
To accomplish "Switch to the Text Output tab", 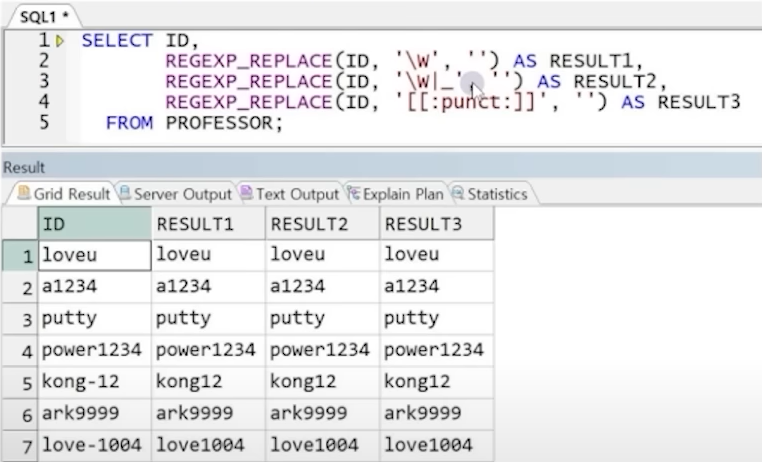I will [291, 194].
